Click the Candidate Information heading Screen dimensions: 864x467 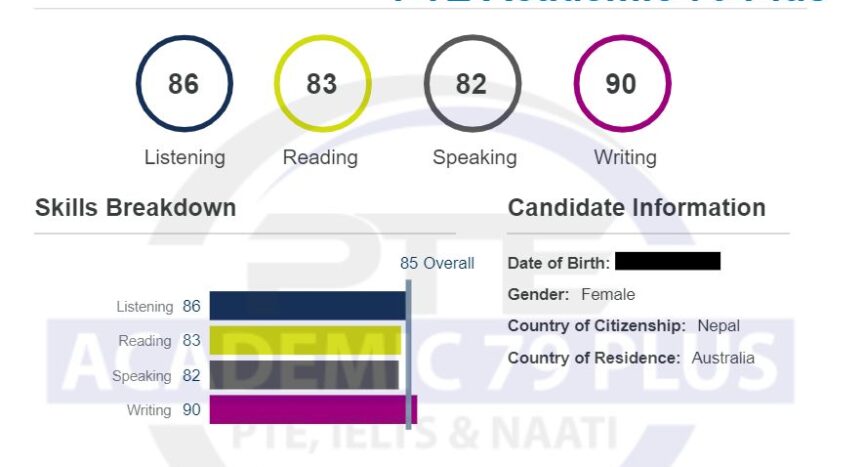[636, 208]
